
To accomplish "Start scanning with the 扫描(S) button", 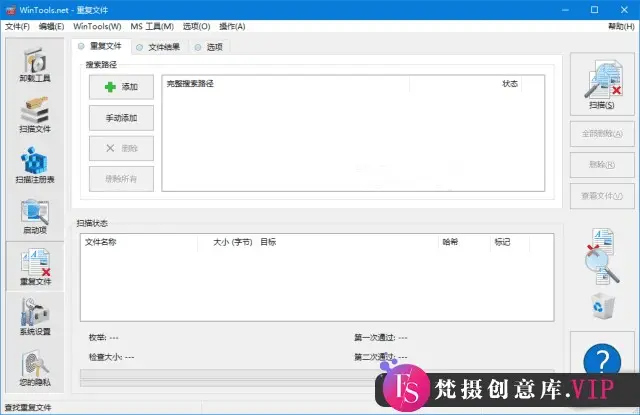I will (602, 84).
